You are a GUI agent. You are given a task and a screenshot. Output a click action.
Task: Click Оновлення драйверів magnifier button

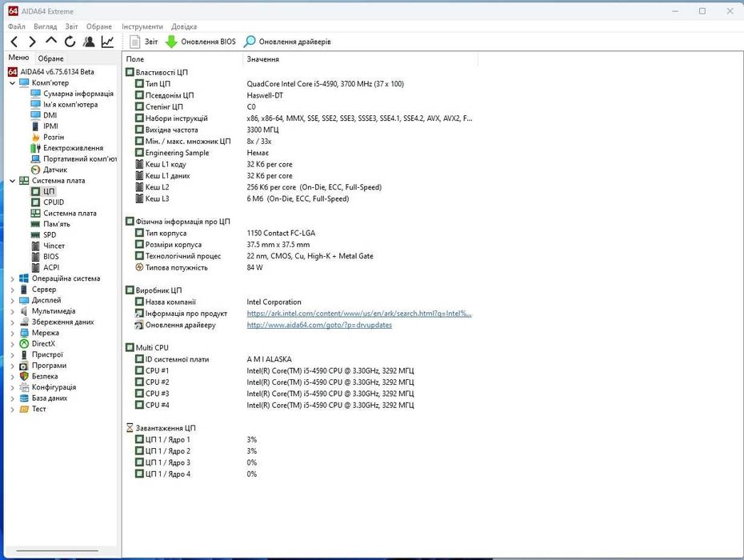pos(287,42)
